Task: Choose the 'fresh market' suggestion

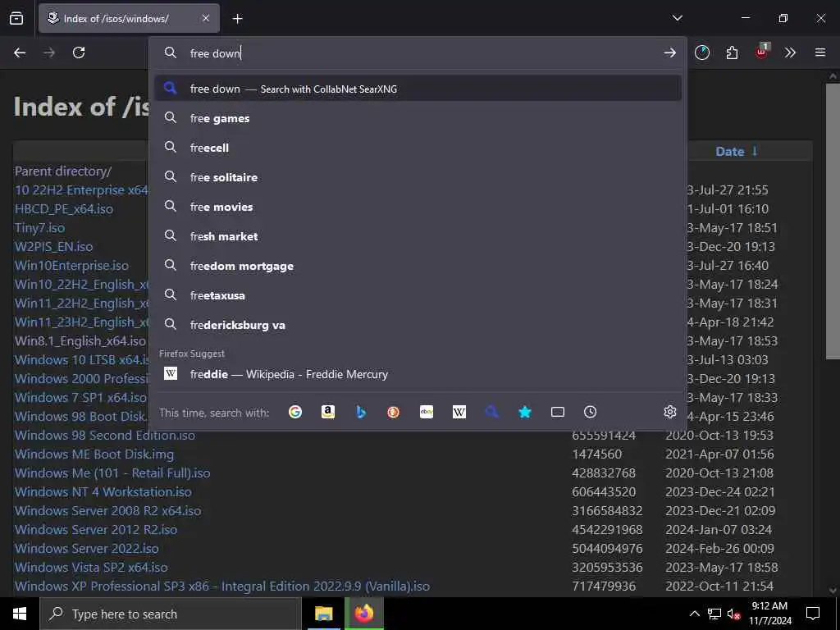Action: click(418, 235)
